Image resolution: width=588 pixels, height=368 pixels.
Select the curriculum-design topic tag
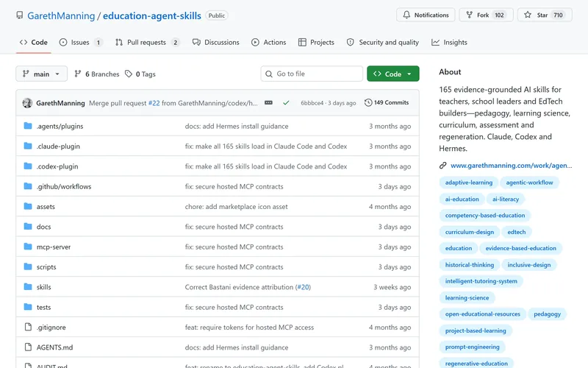tap(470, 232)
